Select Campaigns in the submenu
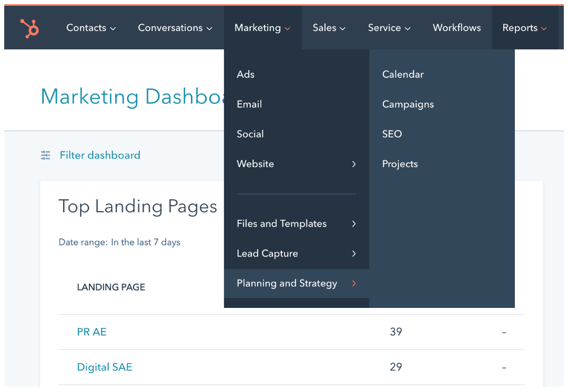The height and width of the screenshot is (392, 568). point(408,104)
